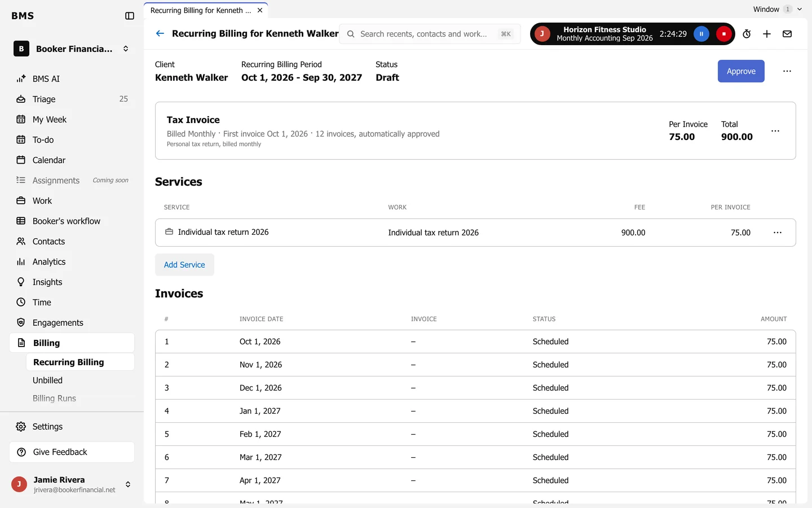This screenshot has width=812, height=508.
Task: Open the Window dropdown
Action: pyautogui.click(x=778, y=9)
